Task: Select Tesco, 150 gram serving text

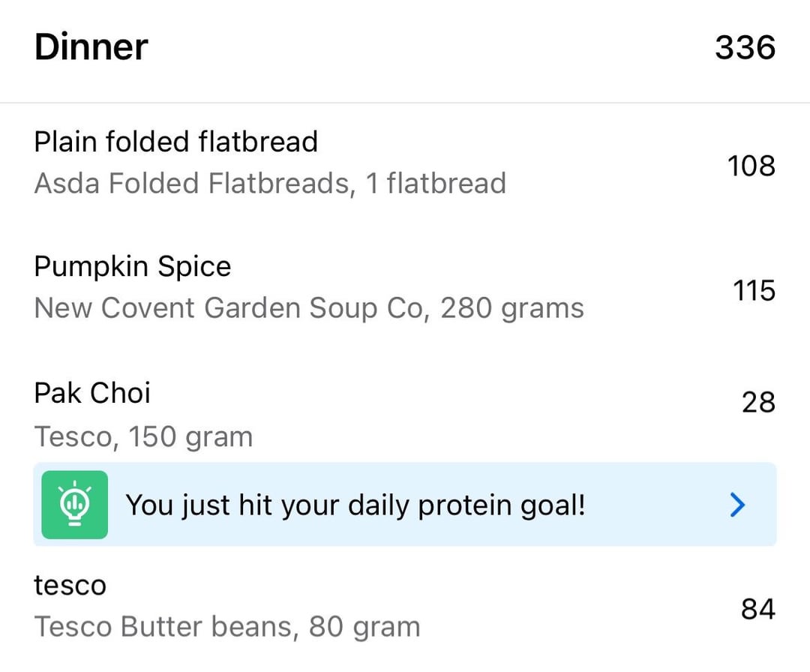Action: coord(143,437)
